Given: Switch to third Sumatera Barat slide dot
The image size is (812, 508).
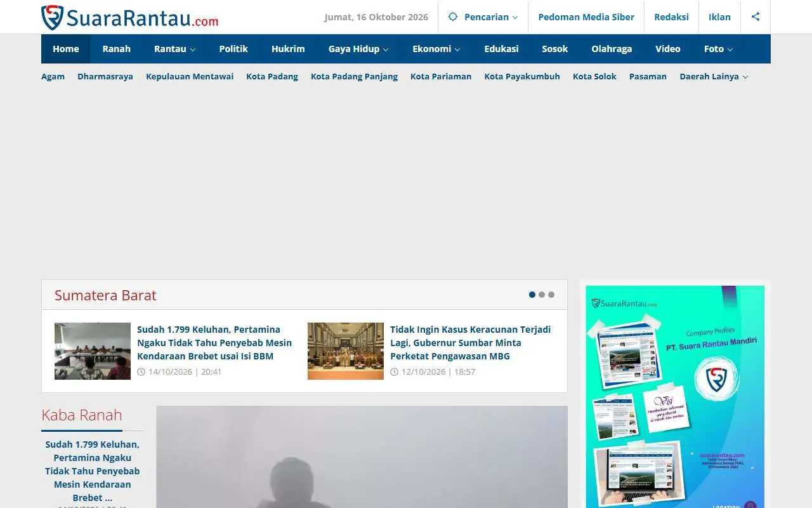Looking at the screenshot, I should pos(551,295).
